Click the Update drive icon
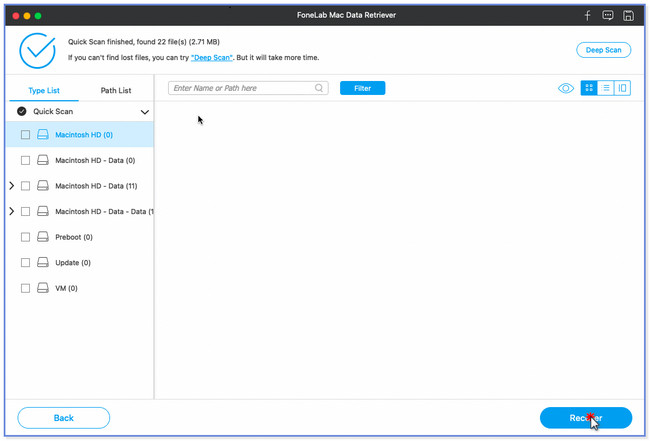650x441 pixels. pos(43,262)
